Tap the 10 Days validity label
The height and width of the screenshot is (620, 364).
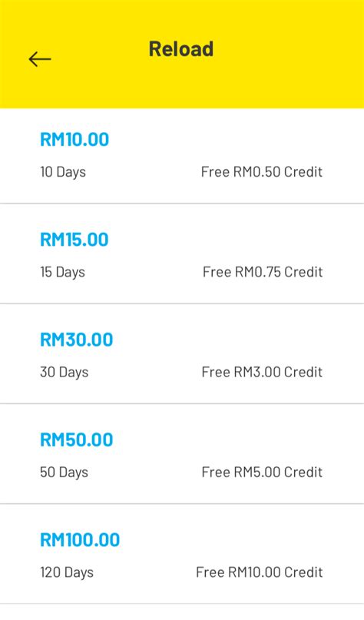[63, 172]
